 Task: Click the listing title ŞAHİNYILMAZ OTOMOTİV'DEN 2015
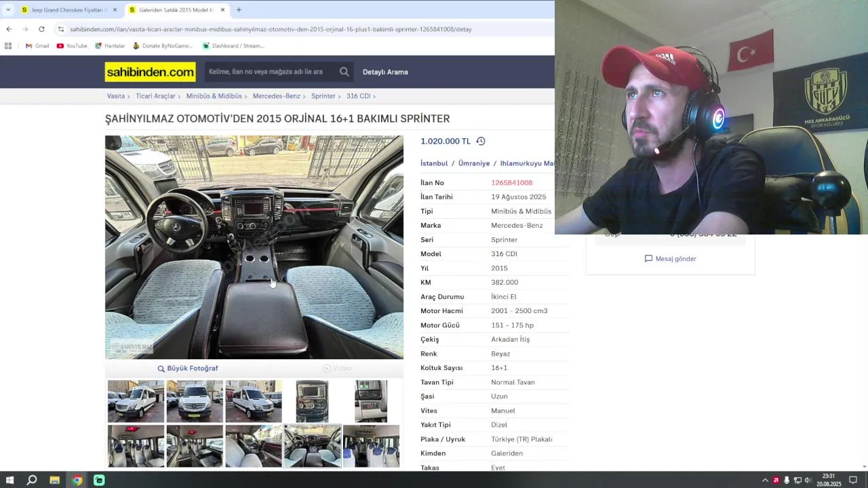(277, 119)
